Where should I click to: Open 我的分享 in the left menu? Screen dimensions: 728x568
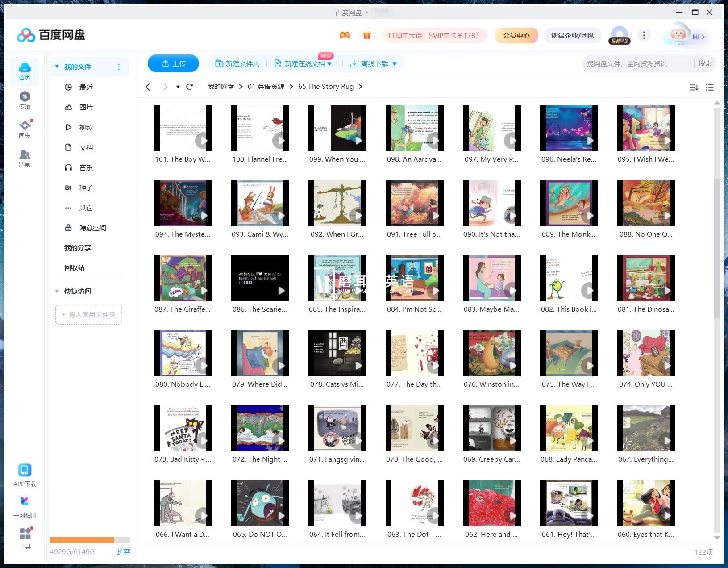click(x=77, y=247)
